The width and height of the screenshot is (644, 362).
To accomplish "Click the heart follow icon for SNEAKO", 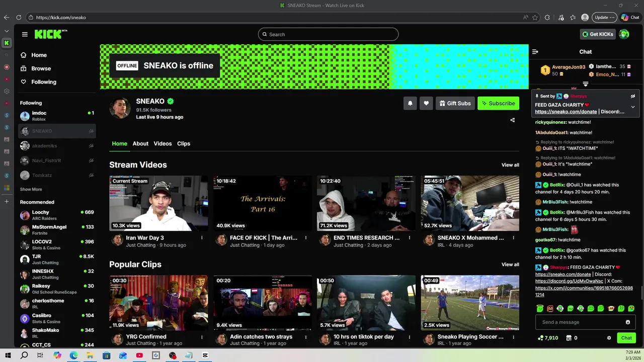I will tap(426, 103).
